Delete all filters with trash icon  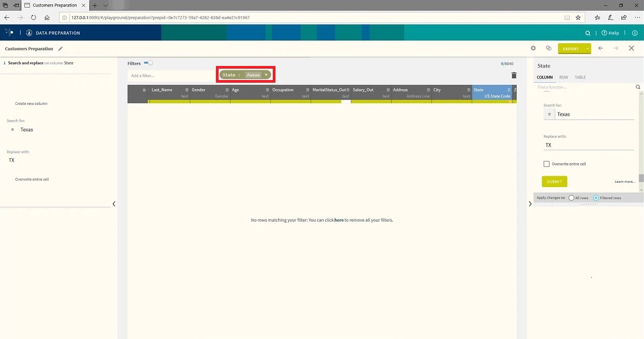coord(514,75)
